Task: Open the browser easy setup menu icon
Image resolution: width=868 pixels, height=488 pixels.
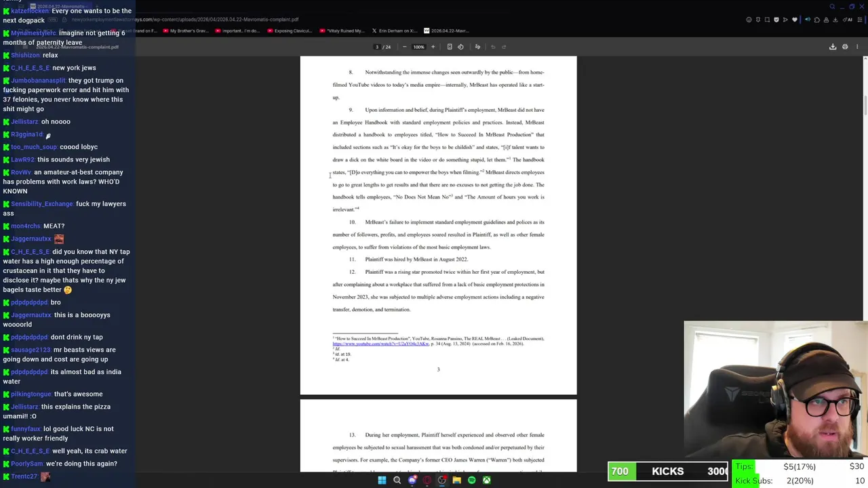Action: (x=860, y=20)
